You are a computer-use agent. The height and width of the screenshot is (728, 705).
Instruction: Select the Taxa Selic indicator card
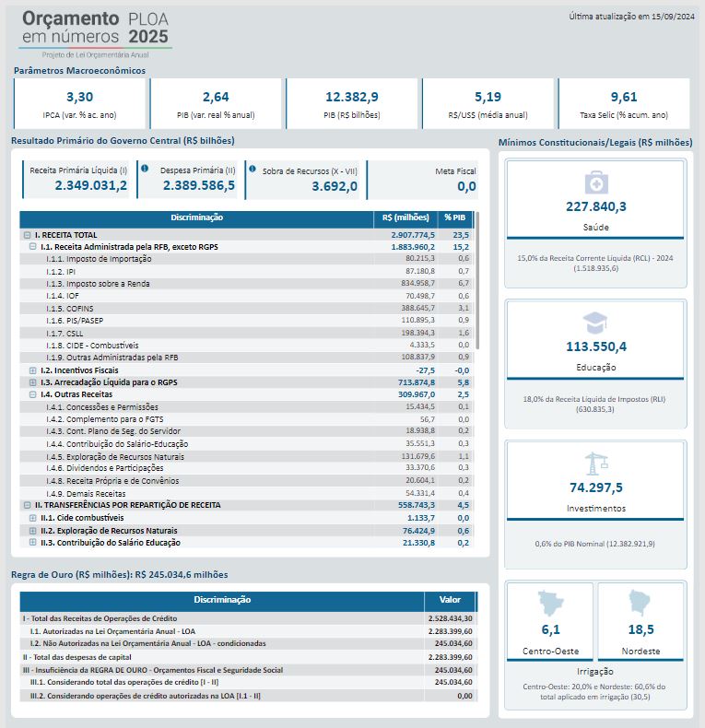pos(623,103)
